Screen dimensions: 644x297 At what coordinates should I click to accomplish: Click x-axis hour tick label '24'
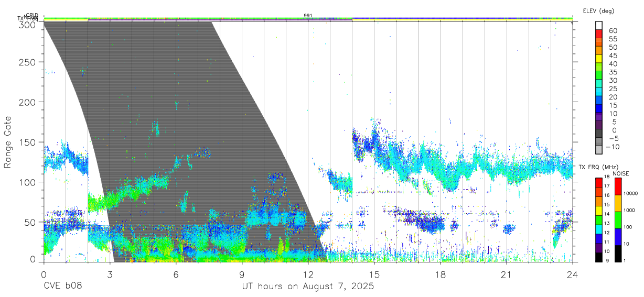coord(573,274)
